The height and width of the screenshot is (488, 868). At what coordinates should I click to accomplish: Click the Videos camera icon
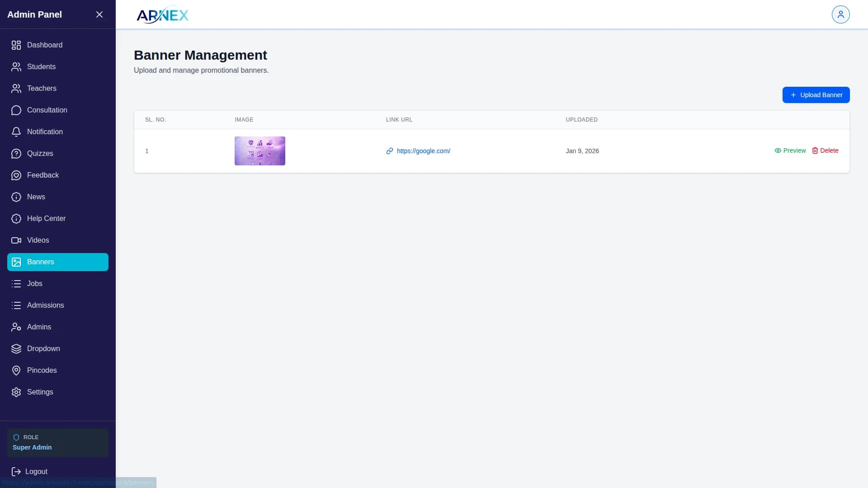16,240
